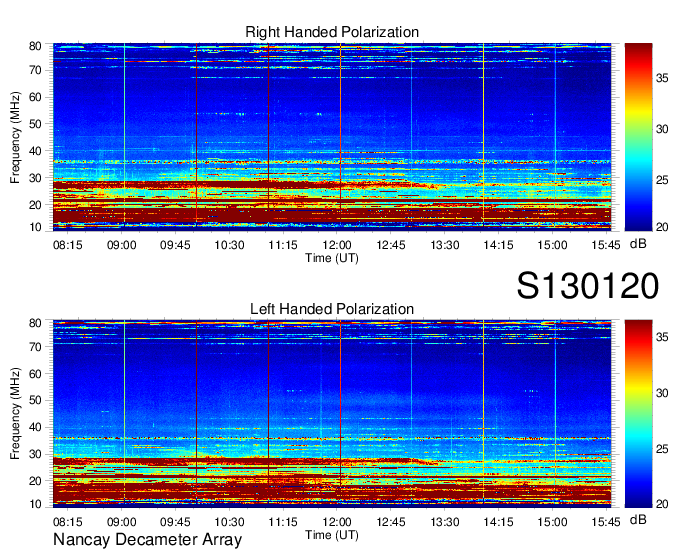Click "15:00" time tick on Left Handed plot
Viewport: 680px width, 552px height.
[552, 522]
